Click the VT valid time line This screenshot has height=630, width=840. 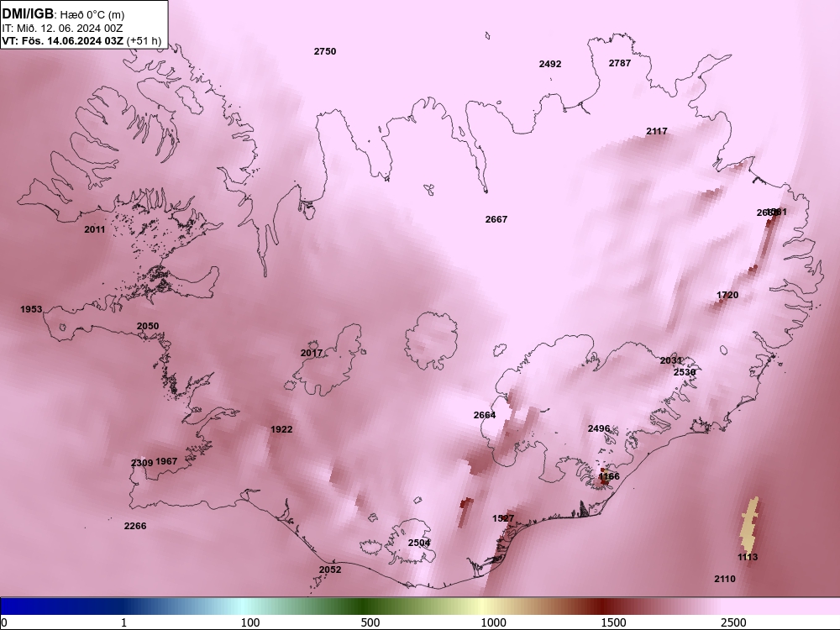point(81,40)
